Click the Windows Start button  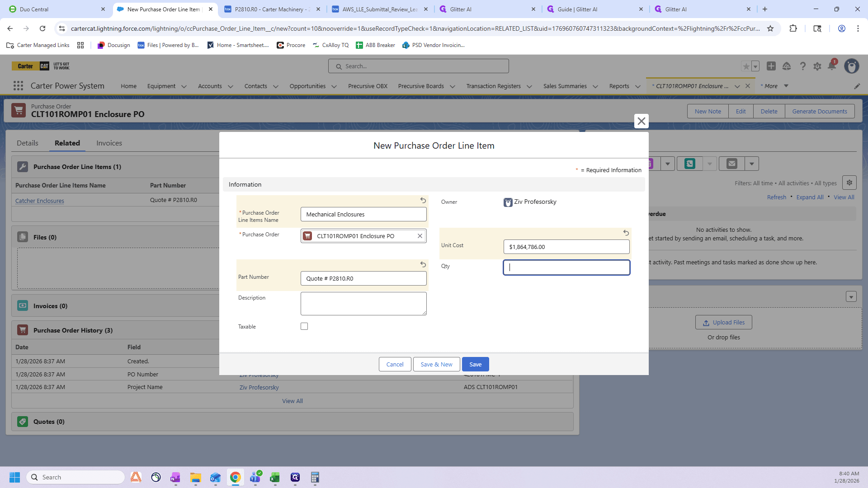(14, 477)
